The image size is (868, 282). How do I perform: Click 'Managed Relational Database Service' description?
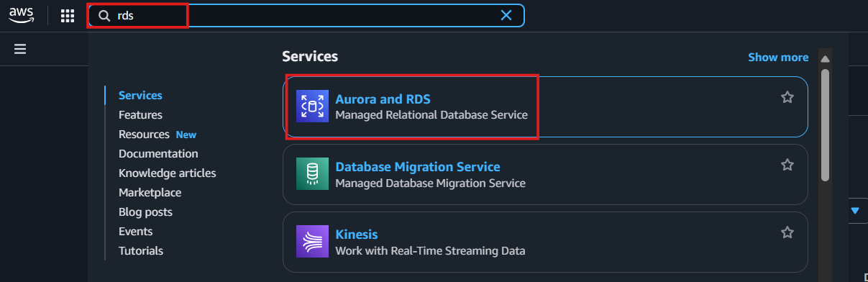431,114
